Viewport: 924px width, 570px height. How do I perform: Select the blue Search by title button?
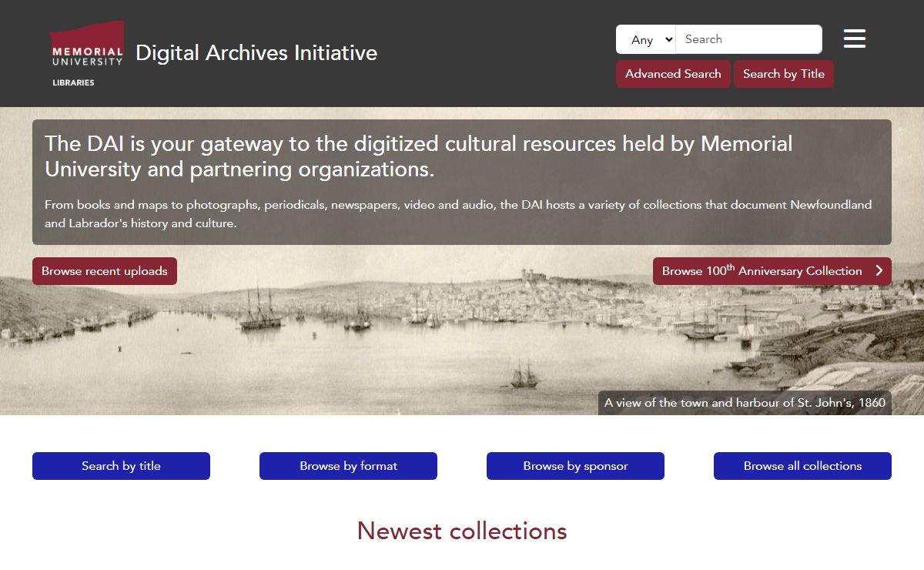tap(121, 466)
